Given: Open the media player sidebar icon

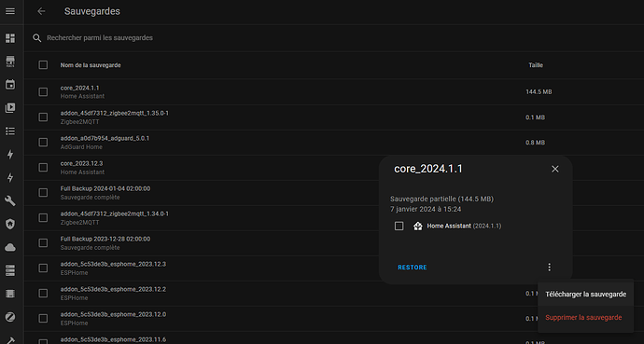Looking at the screenshot, I should click(x=10, y=108).
